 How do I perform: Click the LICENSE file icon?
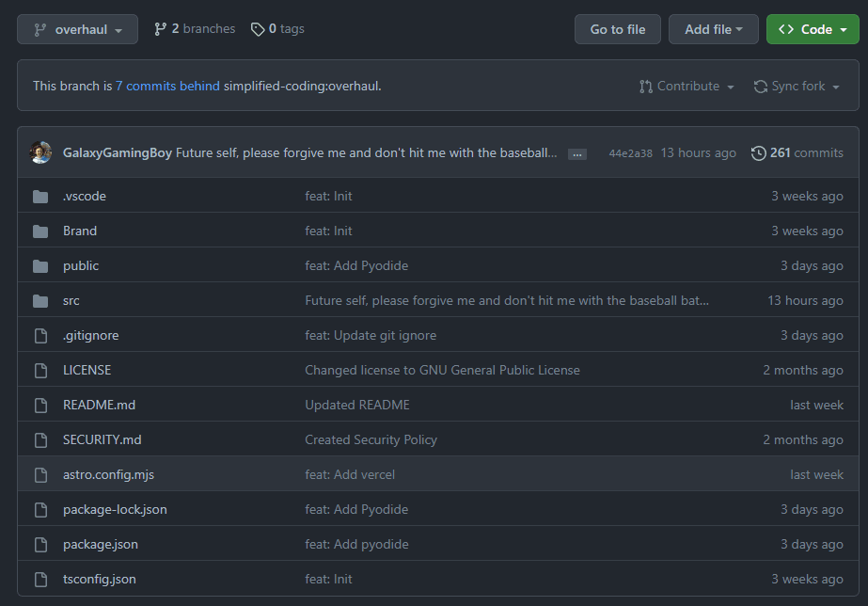tap(40, 371)
